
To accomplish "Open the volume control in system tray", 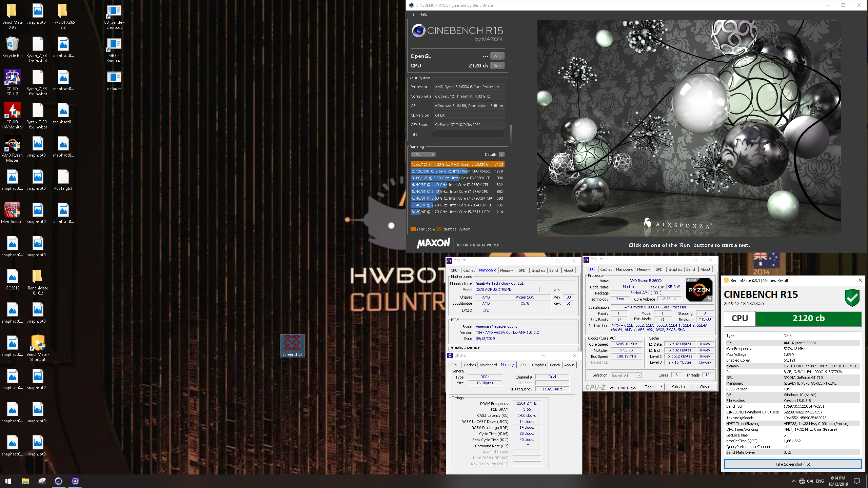I will [810, 481].
